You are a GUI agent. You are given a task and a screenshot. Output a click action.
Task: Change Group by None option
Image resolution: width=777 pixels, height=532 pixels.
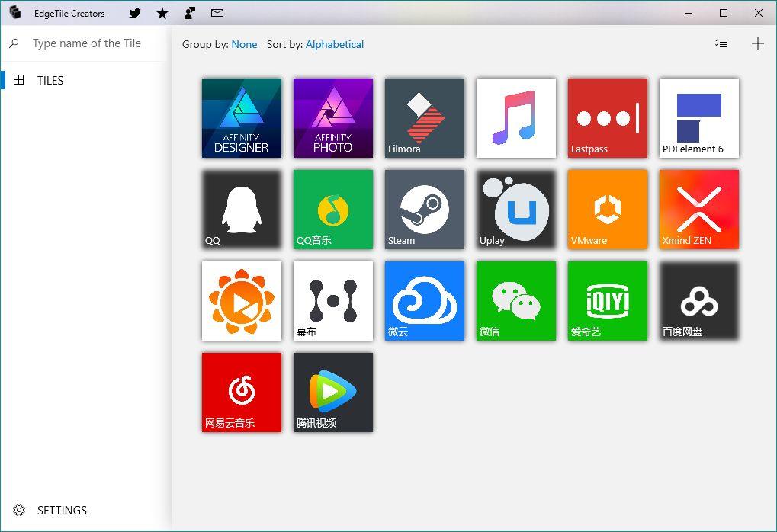tap(244, 44)
